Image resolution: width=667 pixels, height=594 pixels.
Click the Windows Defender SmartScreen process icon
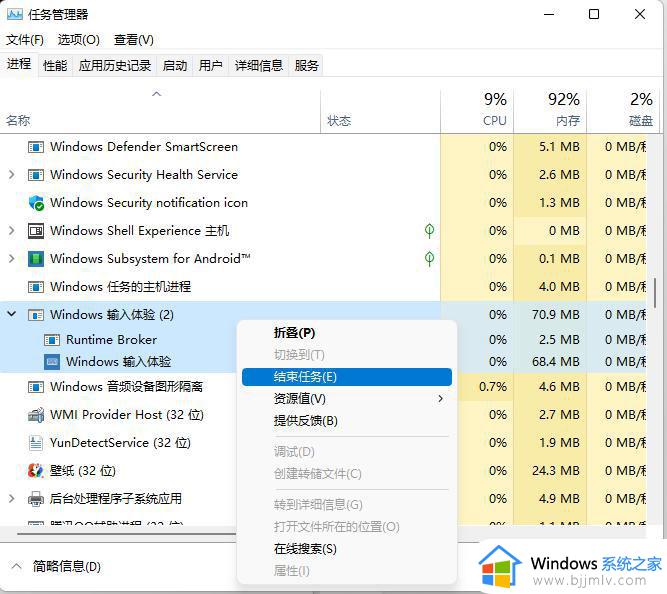(x=36, y=147)
